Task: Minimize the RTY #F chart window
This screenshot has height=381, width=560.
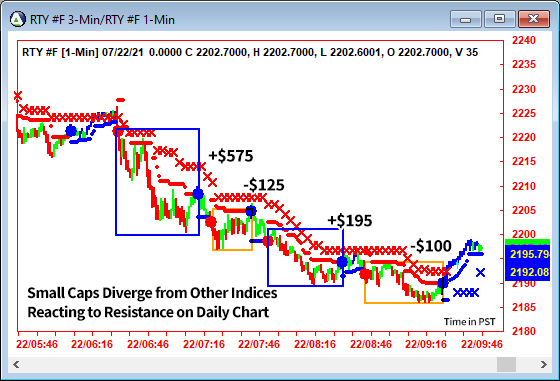Action: (465, 19)
